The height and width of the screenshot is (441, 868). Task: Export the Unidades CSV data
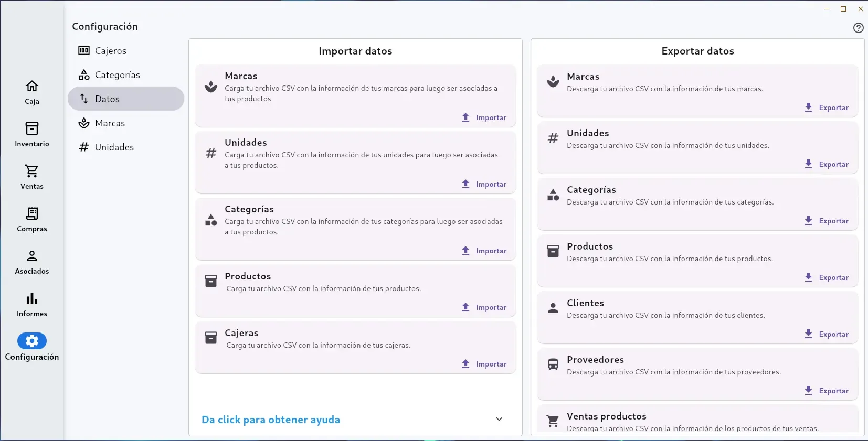click(827, 164)
